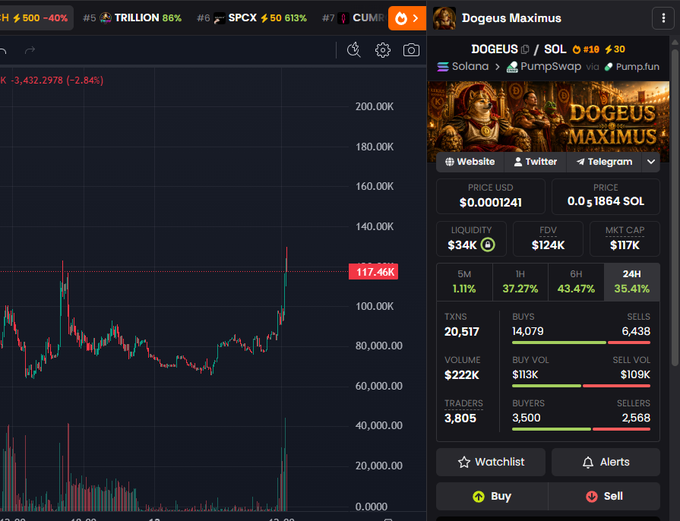The image size is (680, 521).
Task: Click the trending token #7 CUMR
Action: tap(353, 18)
